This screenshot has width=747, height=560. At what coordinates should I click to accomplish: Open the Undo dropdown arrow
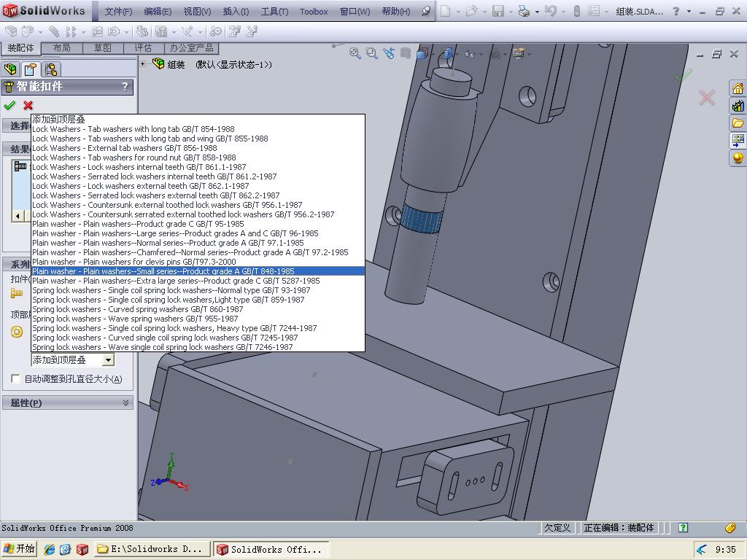[x=562, y=11]
